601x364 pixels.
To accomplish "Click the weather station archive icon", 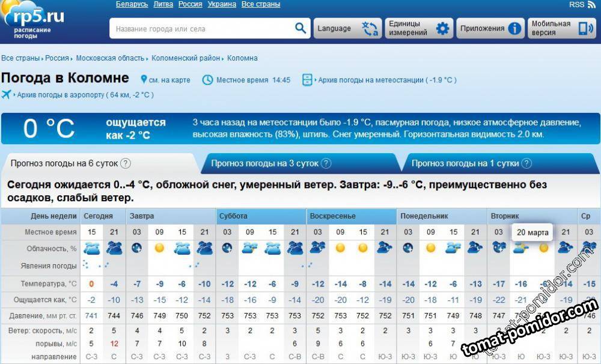I will pos(307,80).
